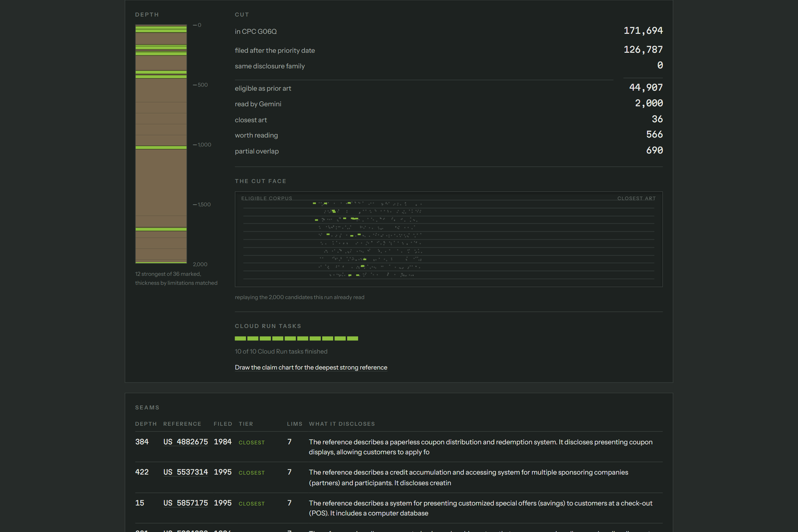Click the WHAT IT DISCLOSES column header
Image resolution: width=798 pixels, height=532 pixels.
(x=342, y=424)
